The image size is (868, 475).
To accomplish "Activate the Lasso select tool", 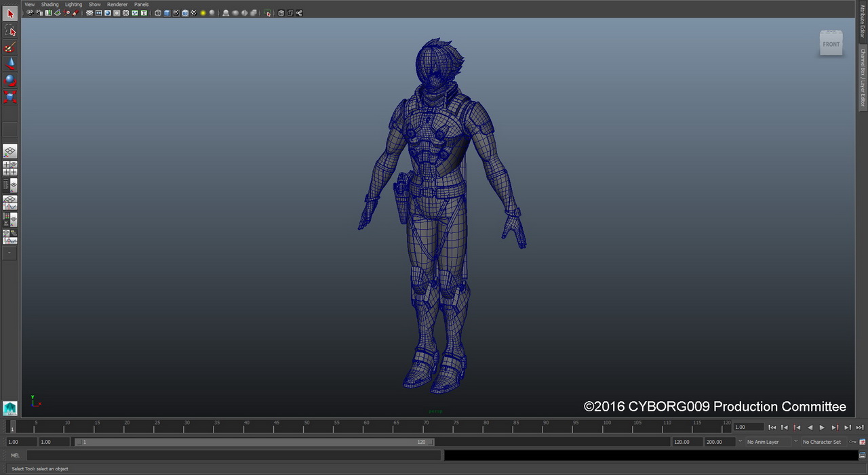I will tap(10, 30).
